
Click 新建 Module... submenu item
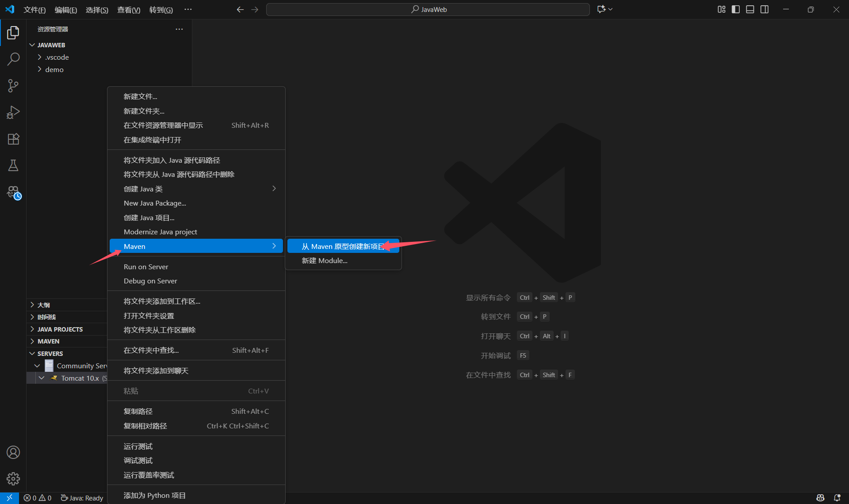pyautogui.click(x=325, y=260)
